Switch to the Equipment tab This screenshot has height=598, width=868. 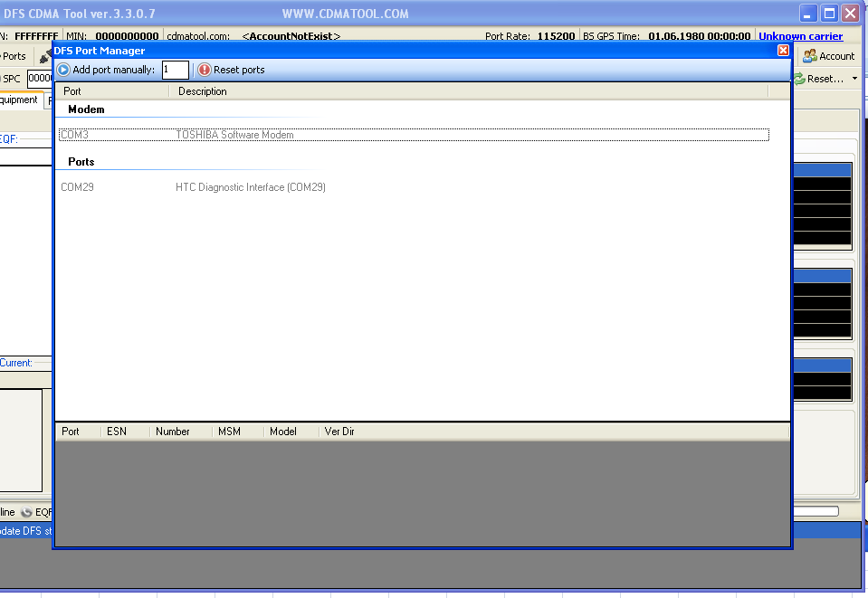(19, 100)
